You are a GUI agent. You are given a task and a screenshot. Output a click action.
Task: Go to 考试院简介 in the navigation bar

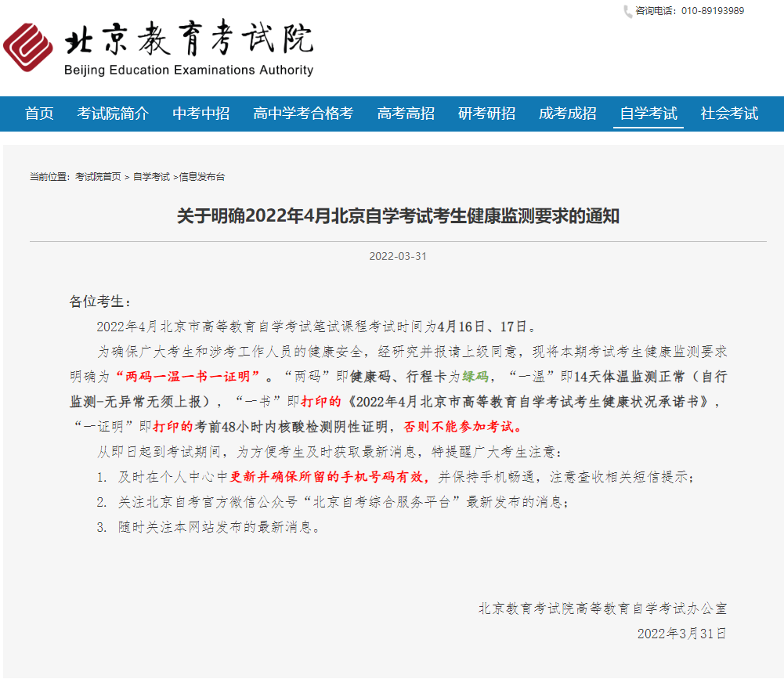[113, 114]
